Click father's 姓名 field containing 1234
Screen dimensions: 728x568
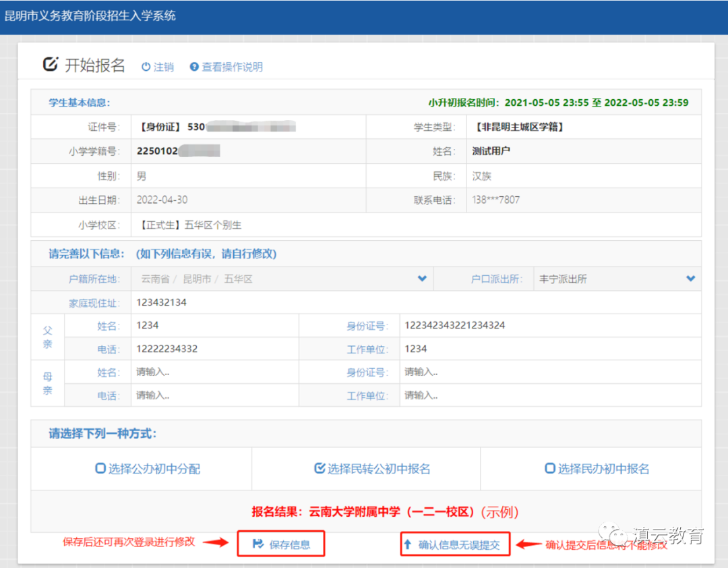coord(215,325)
